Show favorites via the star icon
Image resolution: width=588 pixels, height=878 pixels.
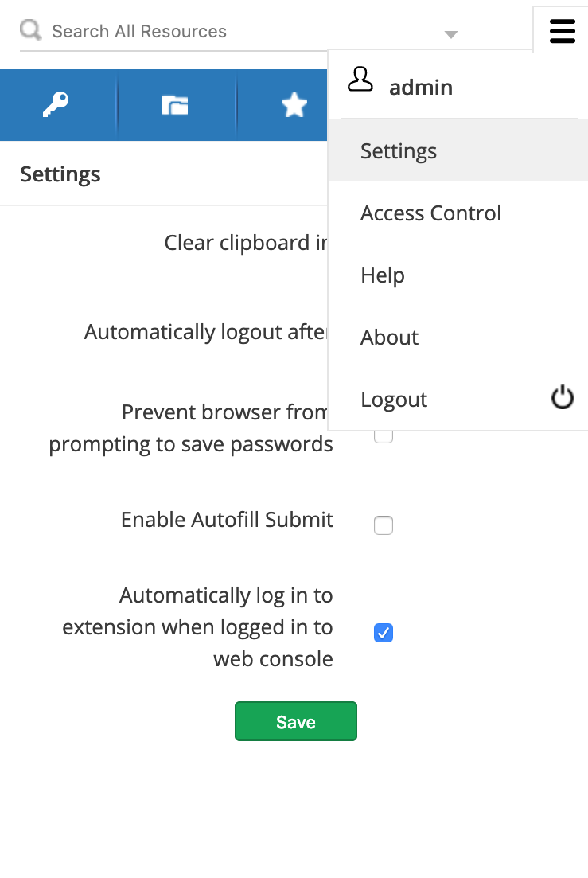pos(294,105)
